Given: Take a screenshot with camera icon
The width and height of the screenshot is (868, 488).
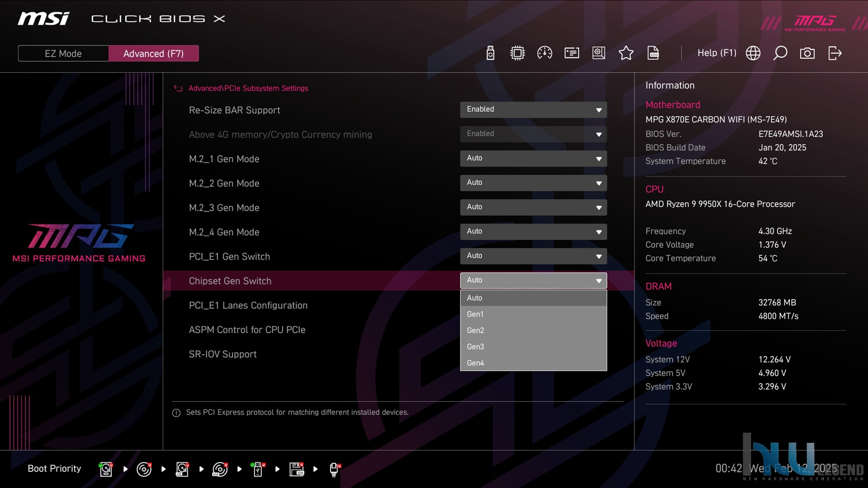Looking at the screenshot, I should click(807, 53).
